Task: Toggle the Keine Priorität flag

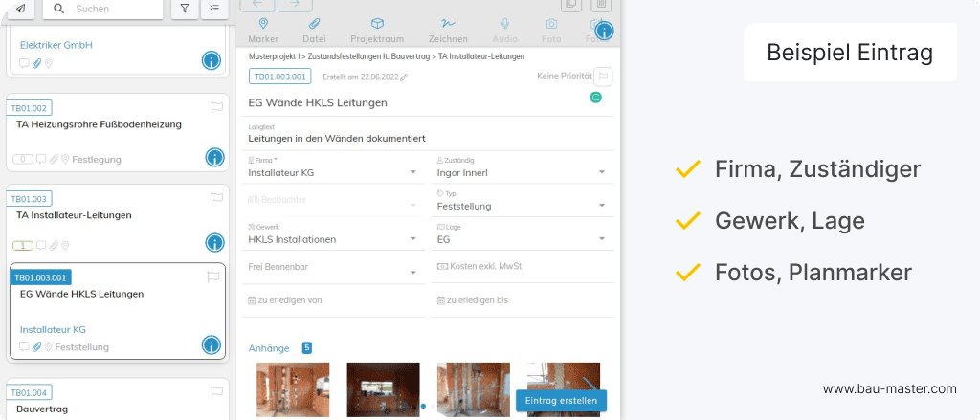Action: click(x=603, y=77)
